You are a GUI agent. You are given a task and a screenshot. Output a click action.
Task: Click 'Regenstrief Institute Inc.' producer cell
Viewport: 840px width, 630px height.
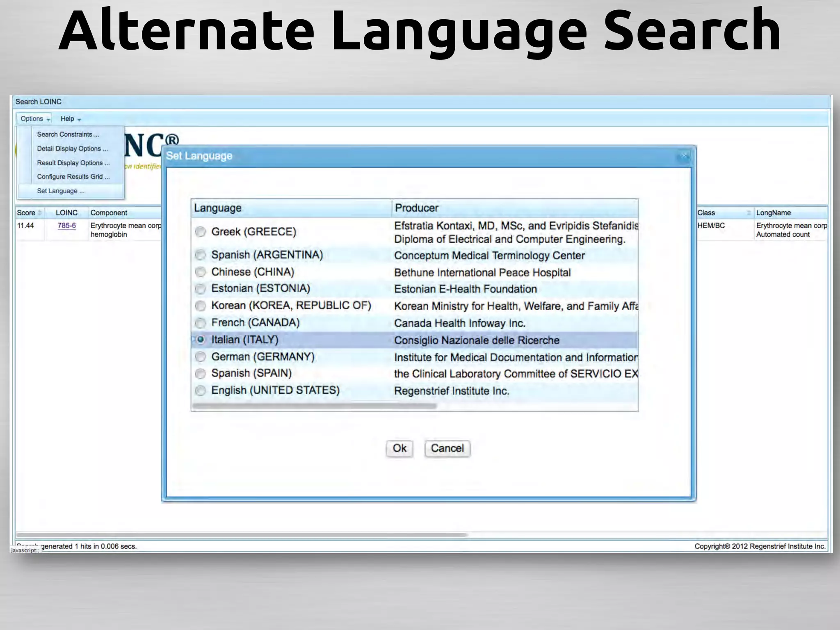tap(452, 391)
